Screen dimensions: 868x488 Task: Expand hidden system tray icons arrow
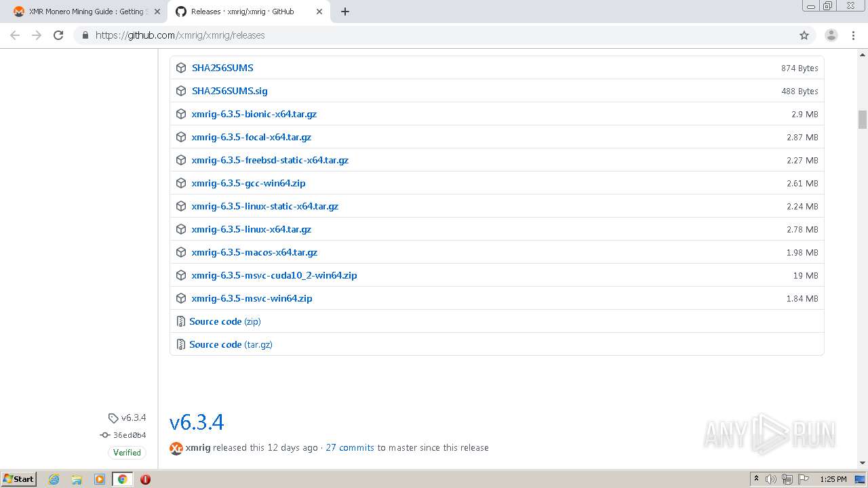(x=756, y=479)
